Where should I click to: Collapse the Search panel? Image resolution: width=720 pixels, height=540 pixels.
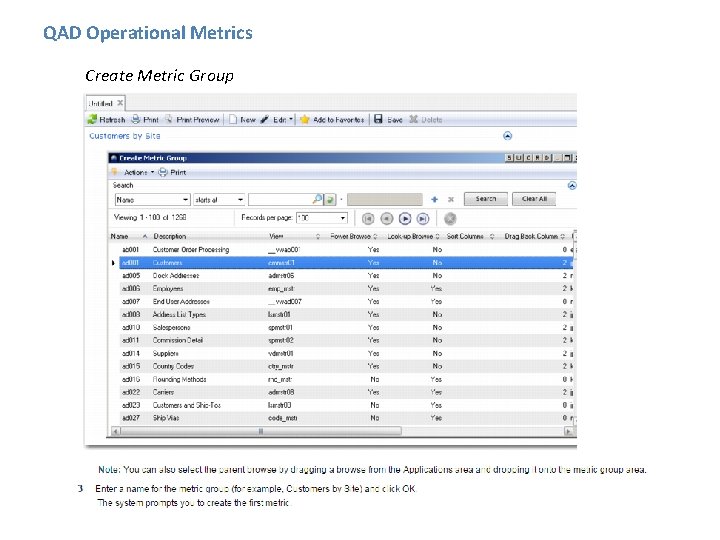tap(572, 186)
